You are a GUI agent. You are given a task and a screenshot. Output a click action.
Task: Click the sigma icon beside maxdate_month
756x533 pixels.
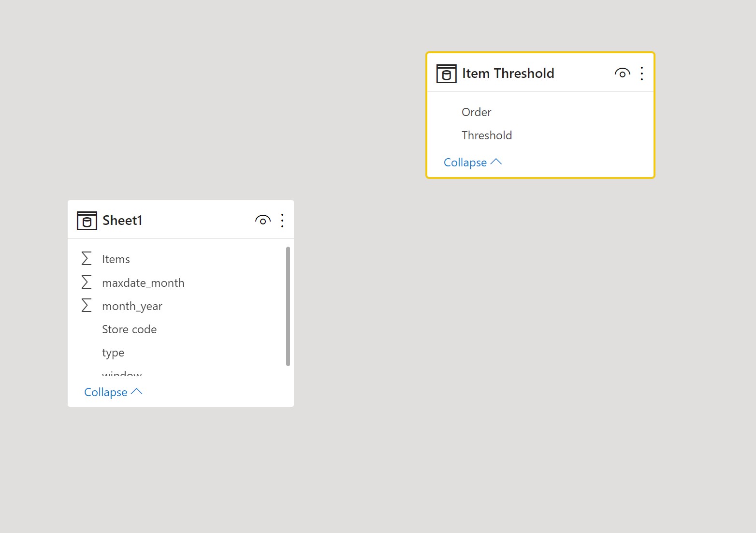pyautogui.click(x=87, y=282)
